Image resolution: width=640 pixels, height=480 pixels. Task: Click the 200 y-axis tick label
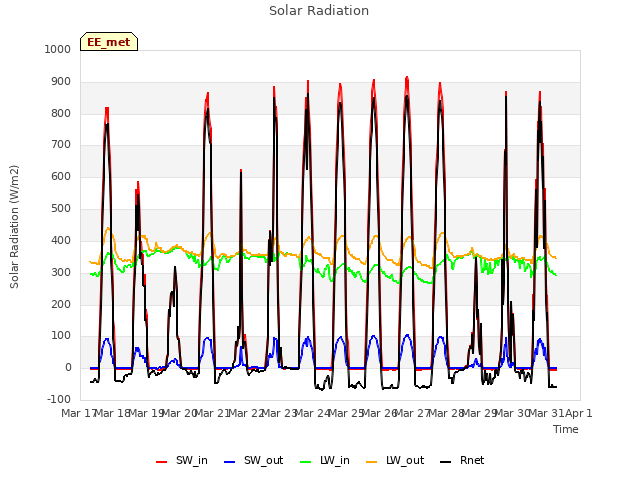61,304
